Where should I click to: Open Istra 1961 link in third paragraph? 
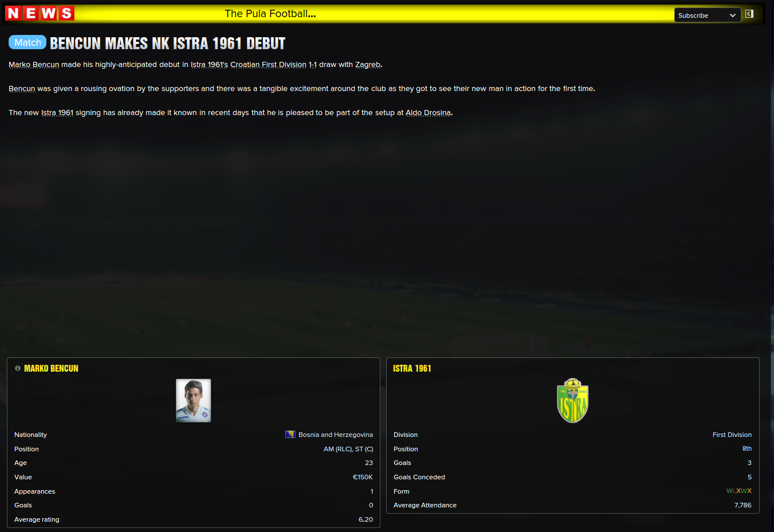57,113
